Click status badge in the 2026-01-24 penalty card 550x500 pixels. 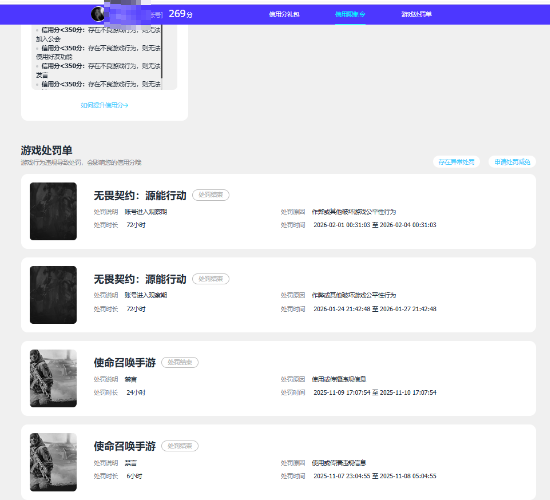tap(211, 279)
